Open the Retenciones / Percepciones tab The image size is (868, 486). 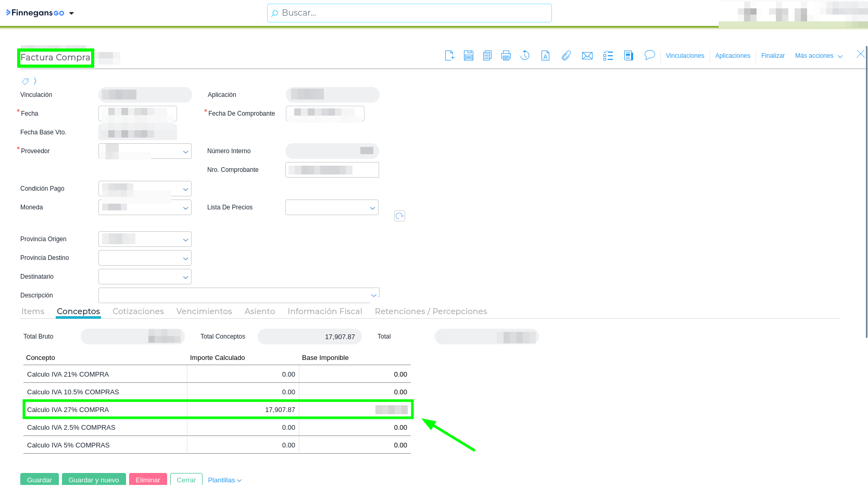pos(431,311)
